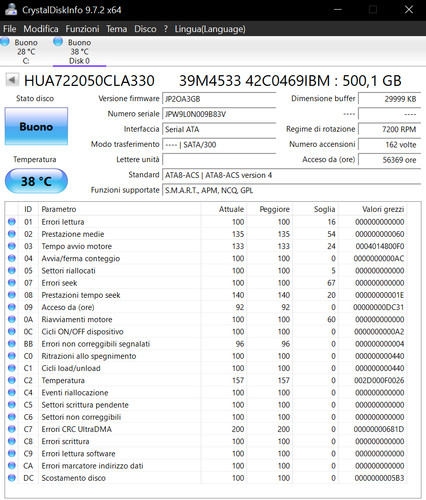This screenshot has width=426, height=500.
Task: Click the power on hours 56369 ore
Action: (389, 160)
